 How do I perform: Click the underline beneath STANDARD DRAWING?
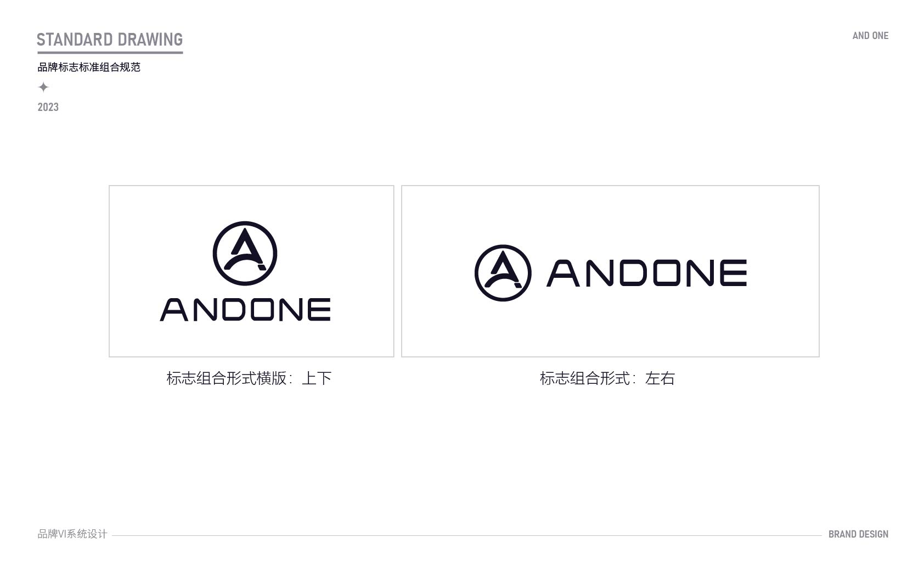coord(110,53)
